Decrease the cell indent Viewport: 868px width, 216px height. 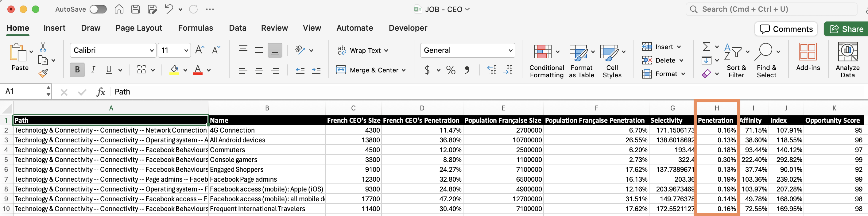300,70
